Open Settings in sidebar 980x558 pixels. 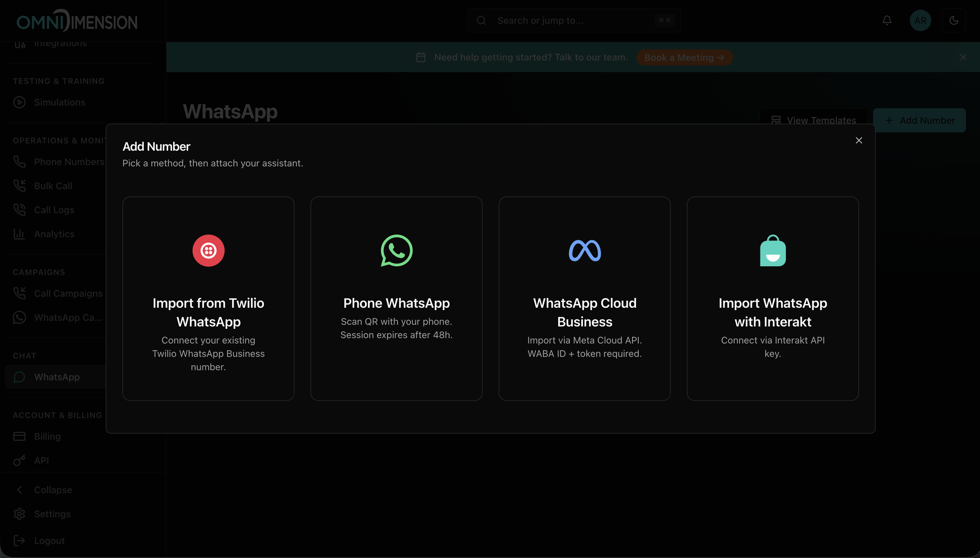click(52, 514)
